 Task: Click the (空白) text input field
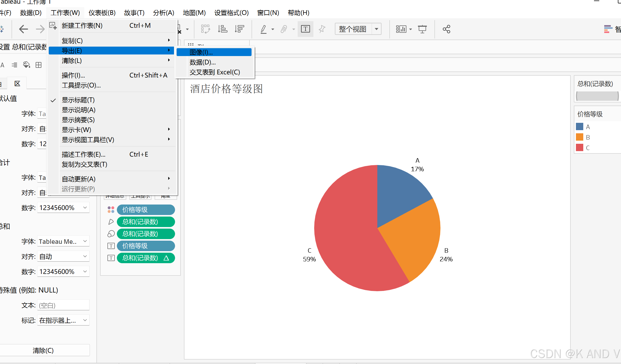pyautogui.click(x=63, y=305)
